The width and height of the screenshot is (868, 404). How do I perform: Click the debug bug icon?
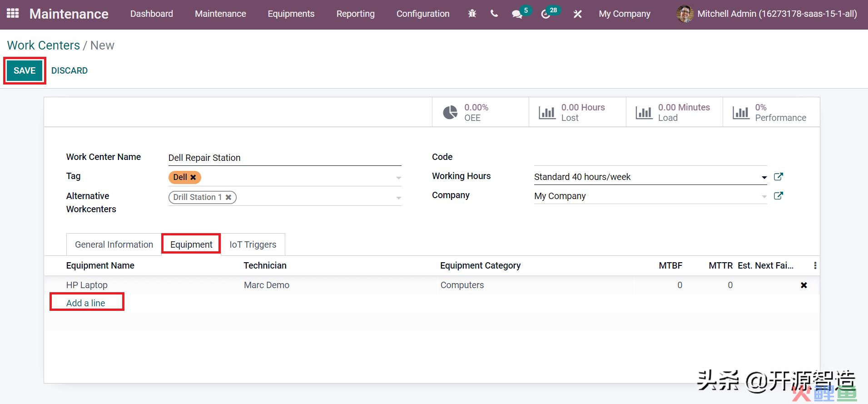click(472, 14)
